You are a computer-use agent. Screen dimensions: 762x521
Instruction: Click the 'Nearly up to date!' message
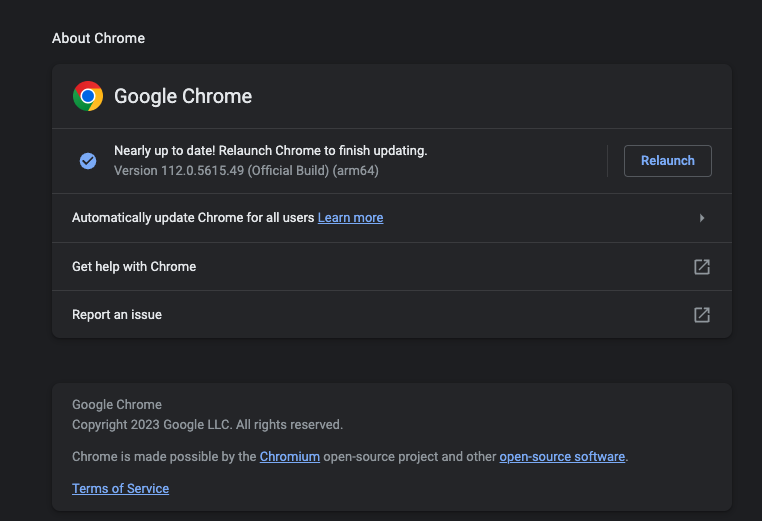(271, 151)
